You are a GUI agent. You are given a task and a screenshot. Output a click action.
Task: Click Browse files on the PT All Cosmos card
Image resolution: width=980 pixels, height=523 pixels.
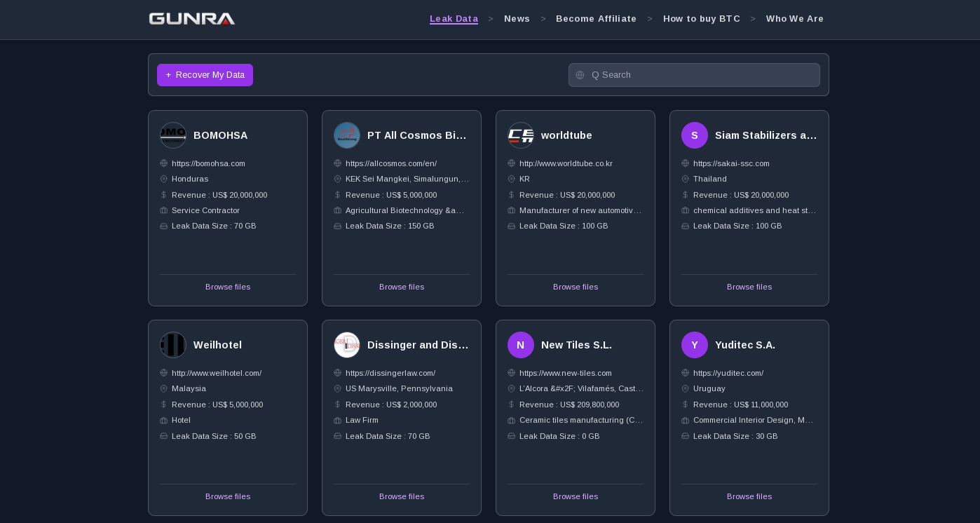pos(402,287)
